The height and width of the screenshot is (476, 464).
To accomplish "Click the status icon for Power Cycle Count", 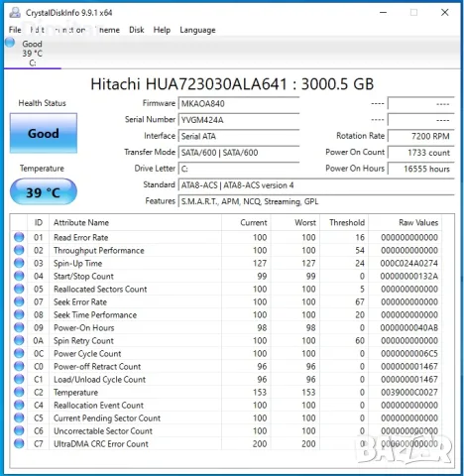I will pyautogui.click(x=19, y=353).
